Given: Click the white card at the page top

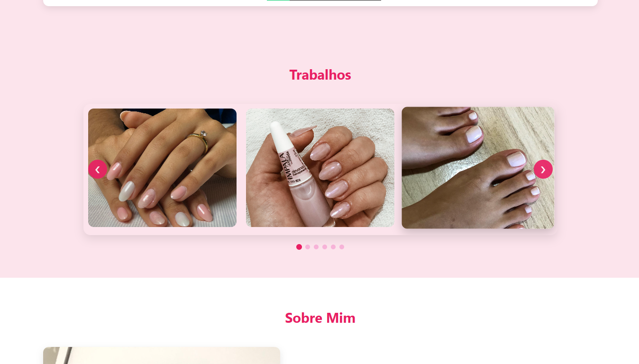Looking at the screenshot, I should [x=320, y=3].
